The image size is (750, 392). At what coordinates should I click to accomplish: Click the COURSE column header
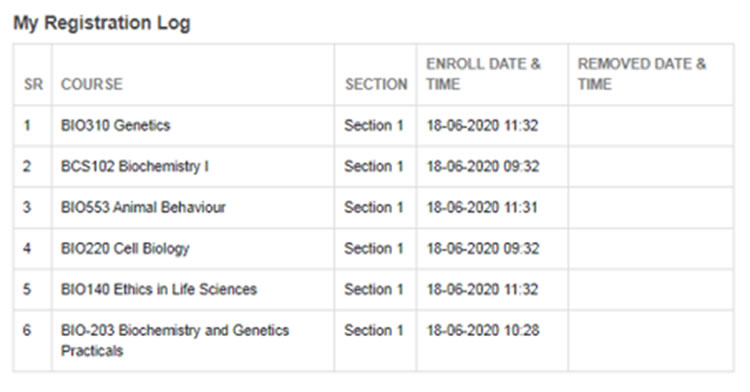tap(92, 84)
